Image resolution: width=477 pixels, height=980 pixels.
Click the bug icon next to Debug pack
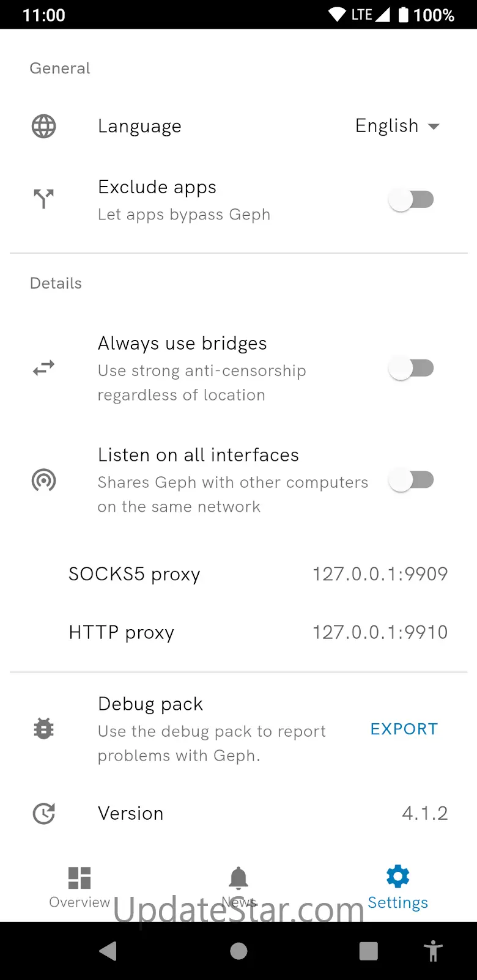tap(44, 729)
